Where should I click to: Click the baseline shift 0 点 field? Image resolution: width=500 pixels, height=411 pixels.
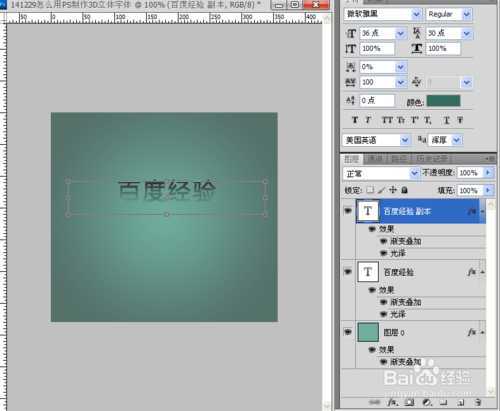point(377,101)
